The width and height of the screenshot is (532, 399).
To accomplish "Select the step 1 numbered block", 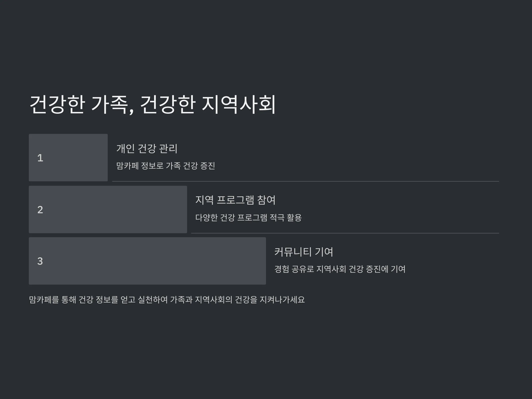I will [68, 158].
